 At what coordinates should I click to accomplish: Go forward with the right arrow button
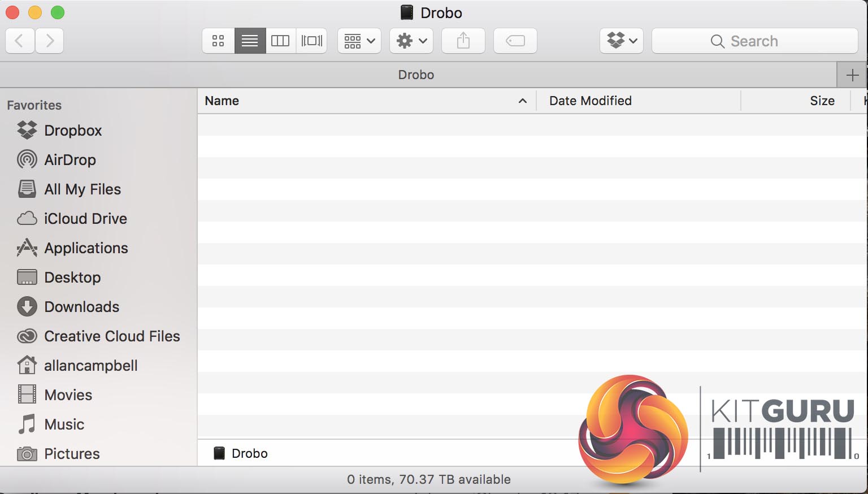(x=50, y=41)
